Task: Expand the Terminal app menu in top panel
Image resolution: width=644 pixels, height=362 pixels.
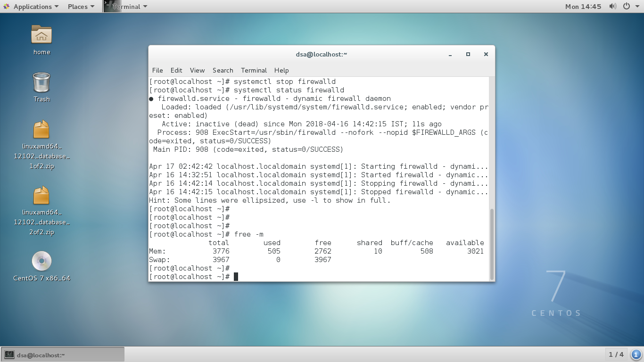Action: (x=130, y=6)
